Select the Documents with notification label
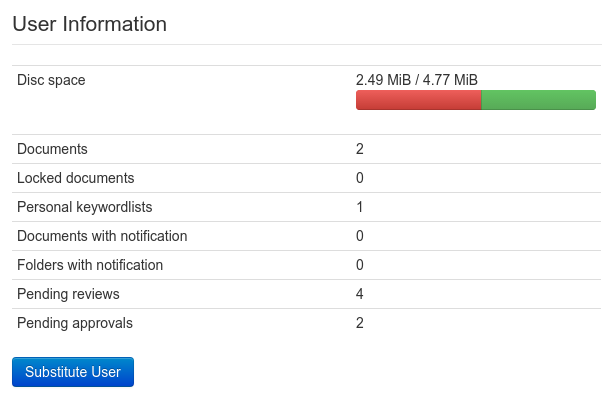Viewport: 616px width, 405px height. (x=102, y=236)
